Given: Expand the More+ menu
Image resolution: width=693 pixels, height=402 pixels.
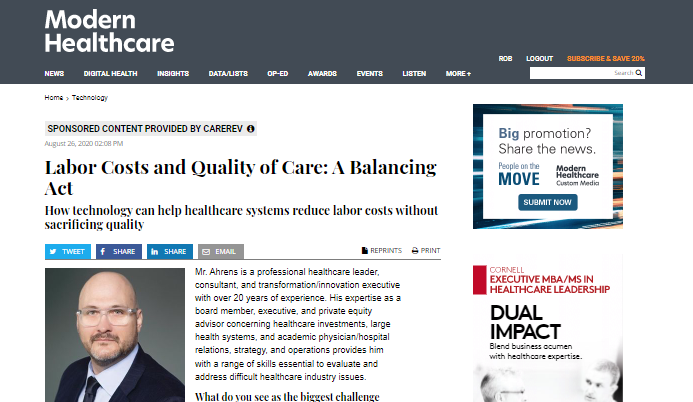Looking at the screenshot, I should [x=458, y=74].
